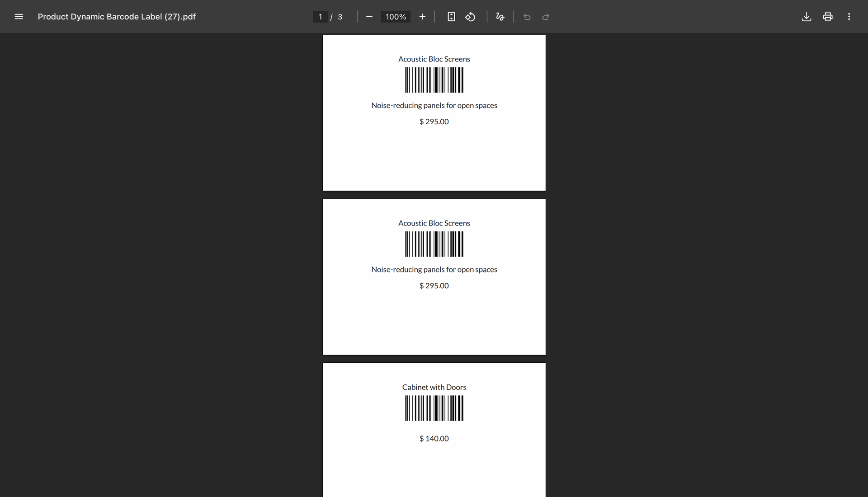Viewport: 868px width, 497px height.
Task: Open the sidebar menu (hamburger) icon
Action: pos(19,17)
